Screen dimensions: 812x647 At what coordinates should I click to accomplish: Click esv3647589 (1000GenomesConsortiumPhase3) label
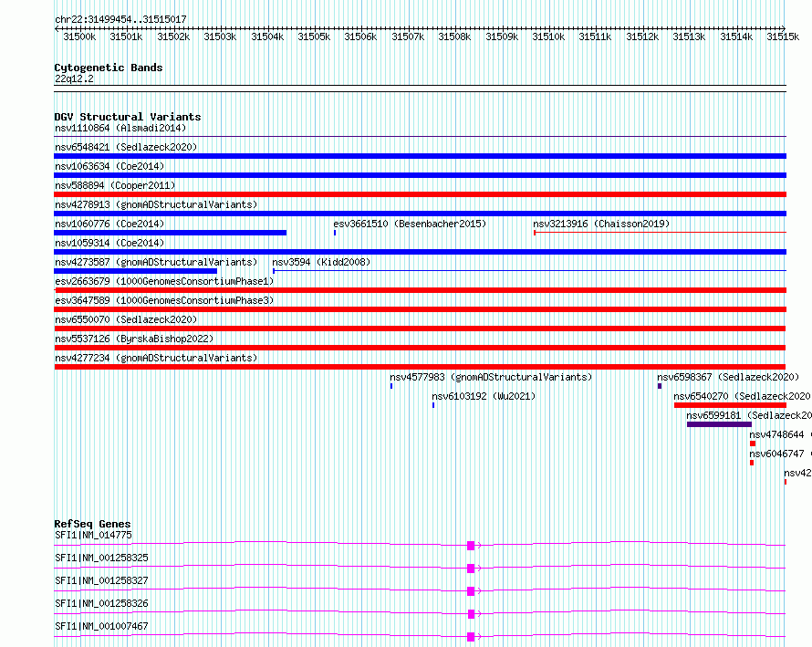[x=164, y=300]
